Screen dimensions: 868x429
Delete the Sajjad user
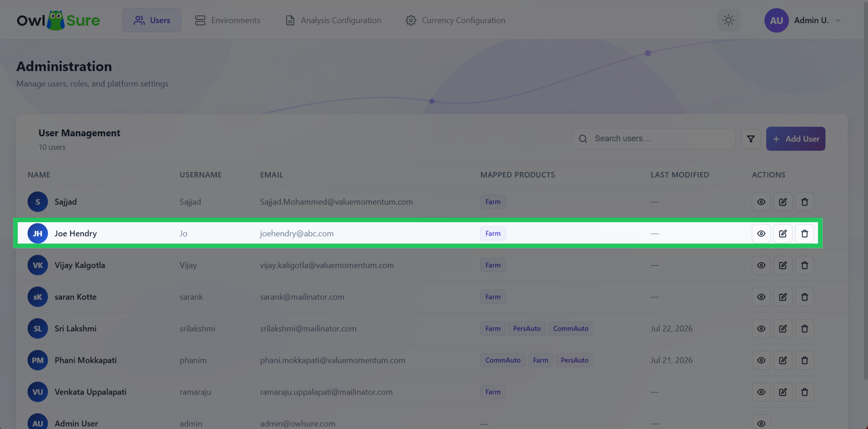point(805,202)
